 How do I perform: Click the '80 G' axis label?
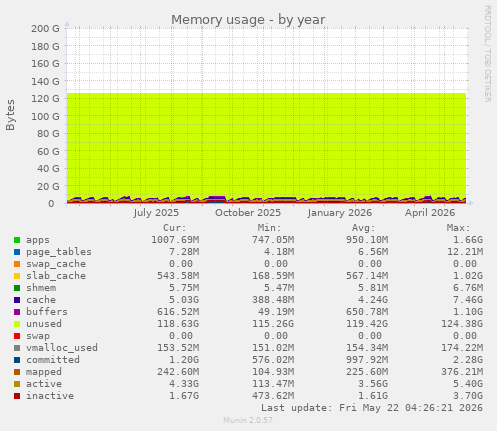pos(48,134)
